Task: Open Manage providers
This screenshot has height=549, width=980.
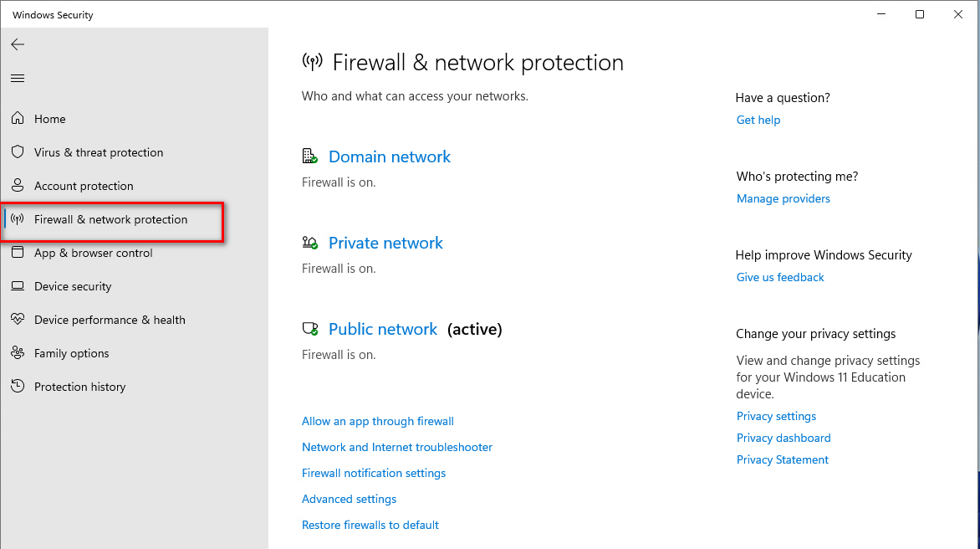Action: (x=783, y=198)
